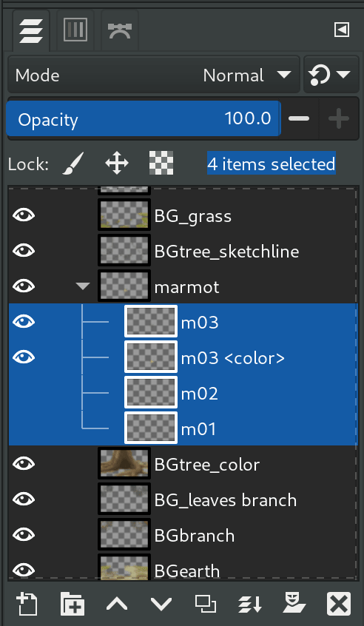
Task: Toggle the lock alpha channel checkerboard icon
Action: pos(161,163)
